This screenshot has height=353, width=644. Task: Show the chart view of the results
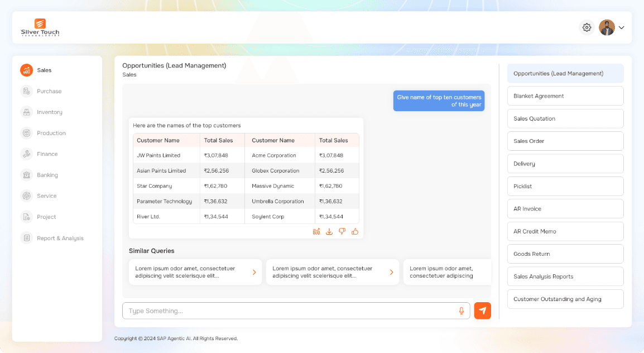316,232
